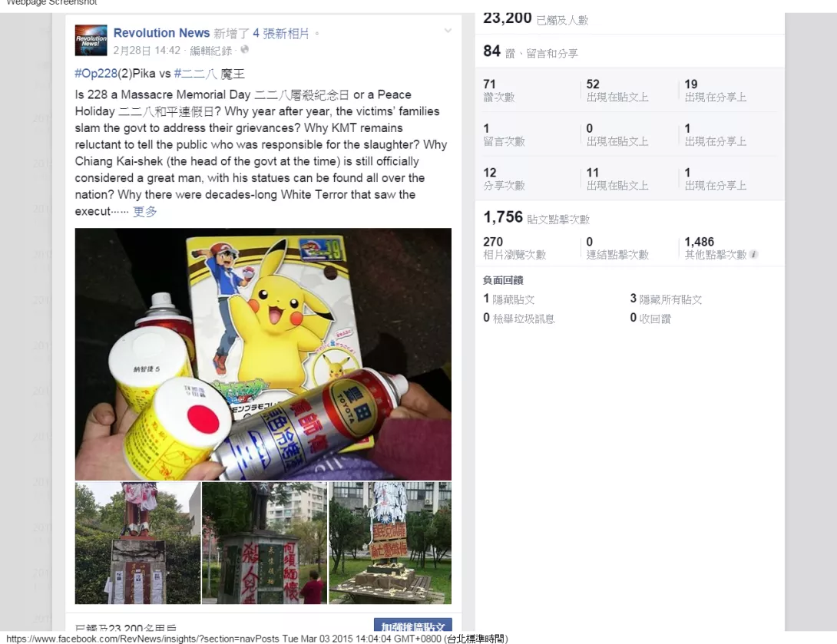837x644 pixels.
Task: Click the 12 分享次數 shares count
Action: tap(504, 179)
